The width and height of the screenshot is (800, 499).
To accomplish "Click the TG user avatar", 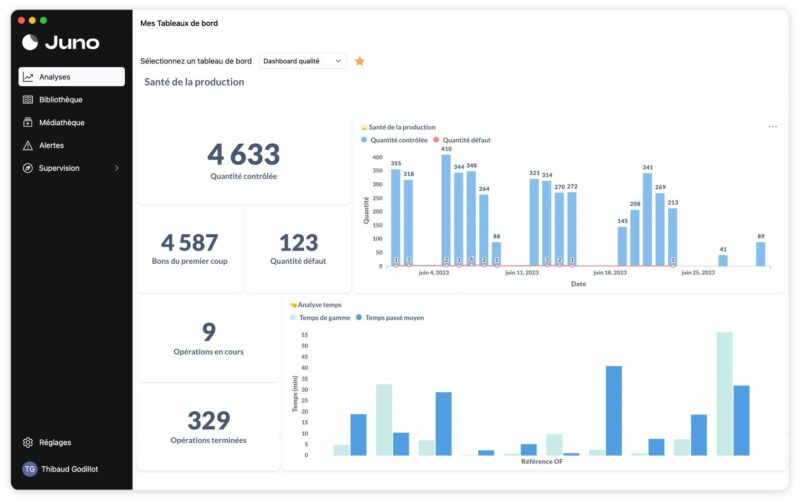I will pyautogui.click(x=30, y=469).
